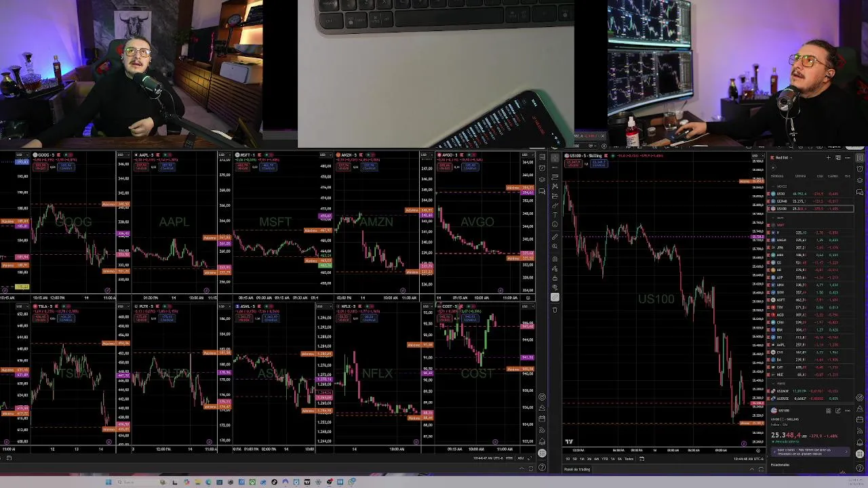Open apps grid icon in US100 window sidebar
Screen dimensions: 868x488
pos(859,453)
